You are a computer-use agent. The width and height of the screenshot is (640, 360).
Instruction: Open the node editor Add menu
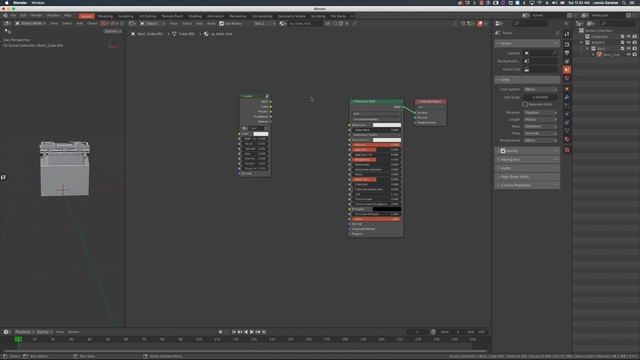click(200, 24)
